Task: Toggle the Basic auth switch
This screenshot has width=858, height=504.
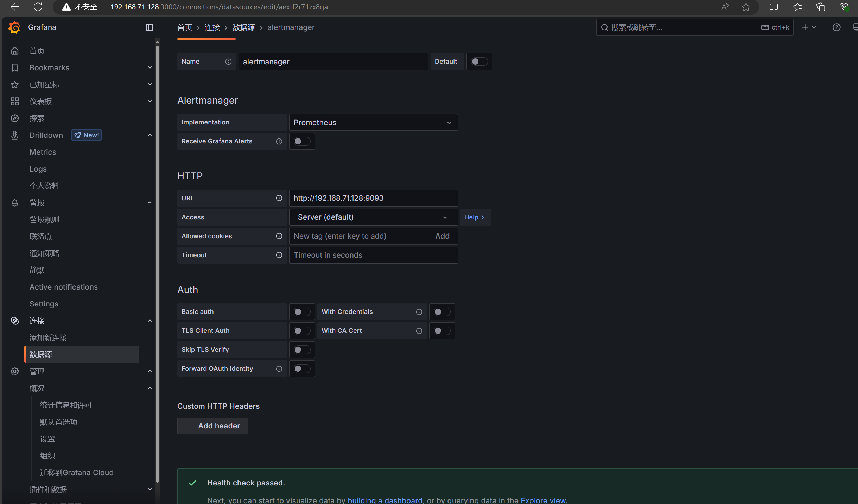Action: coord(302,312)
